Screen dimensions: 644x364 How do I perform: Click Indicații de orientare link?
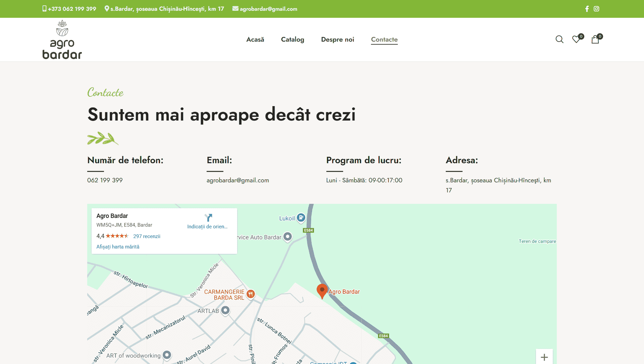click(x=207, y=227)
